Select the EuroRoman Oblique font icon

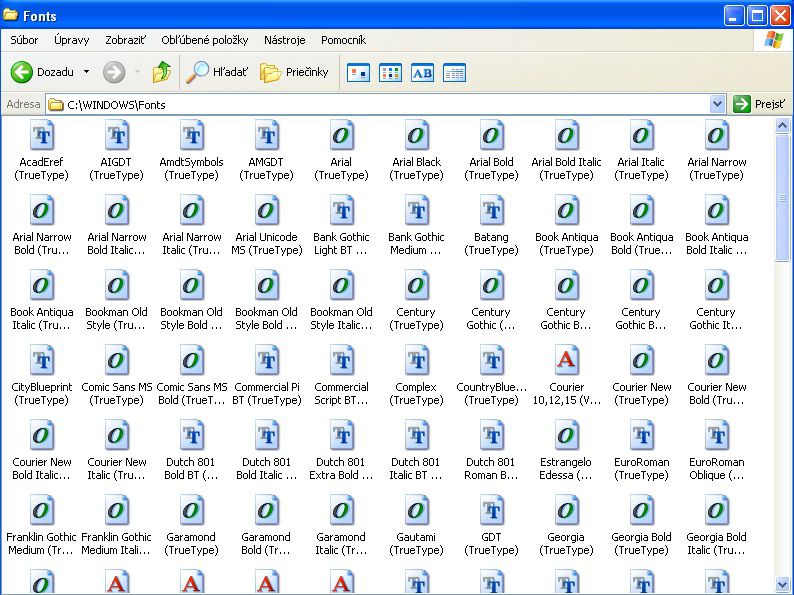(x=717, y=435)
